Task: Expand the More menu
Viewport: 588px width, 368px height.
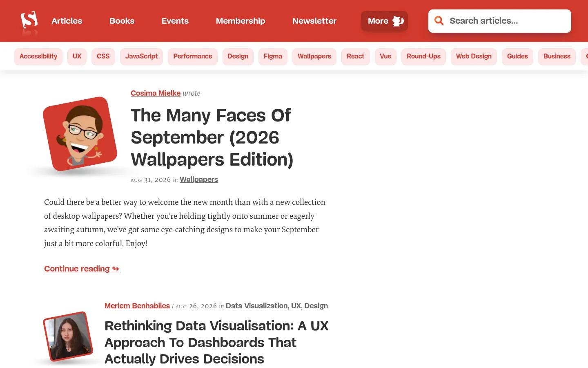Action: [384, 21]
